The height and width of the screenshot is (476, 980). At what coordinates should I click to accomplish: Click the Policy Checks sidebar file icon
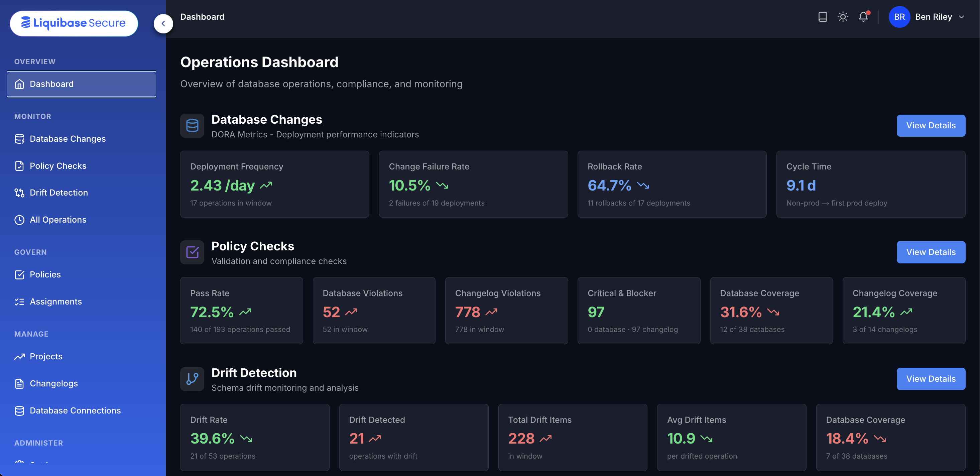[x=19, y=166]
